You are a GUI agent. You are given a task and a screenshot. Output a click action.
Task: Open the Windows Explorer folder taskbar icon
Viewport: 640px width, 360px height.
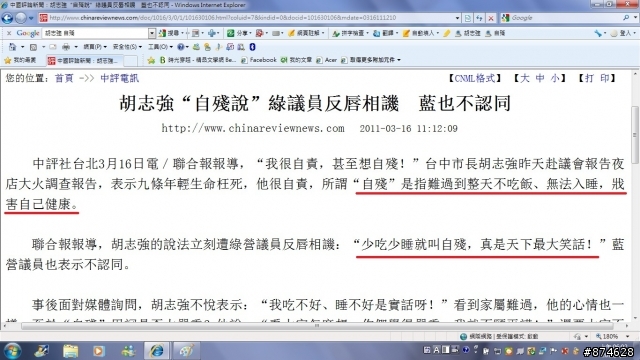click(x=70, y=351)
